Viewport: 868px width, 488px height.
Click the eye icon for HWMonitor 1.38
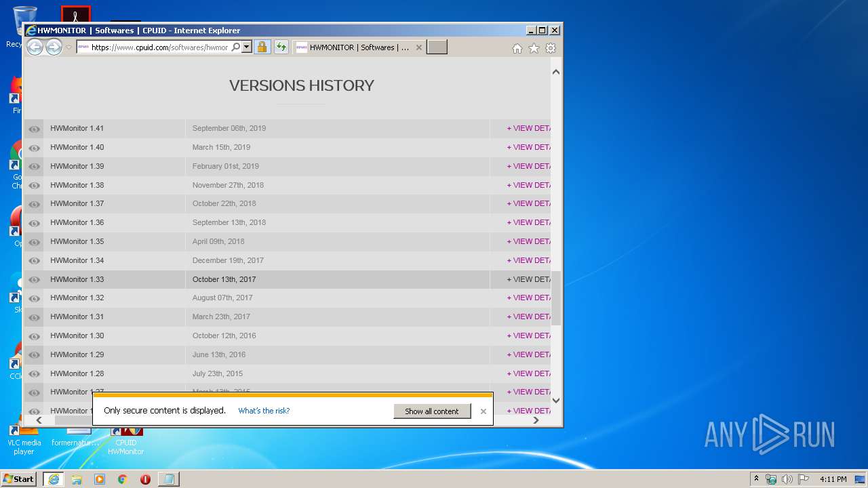pyautogui.click(x=34, y=185)
